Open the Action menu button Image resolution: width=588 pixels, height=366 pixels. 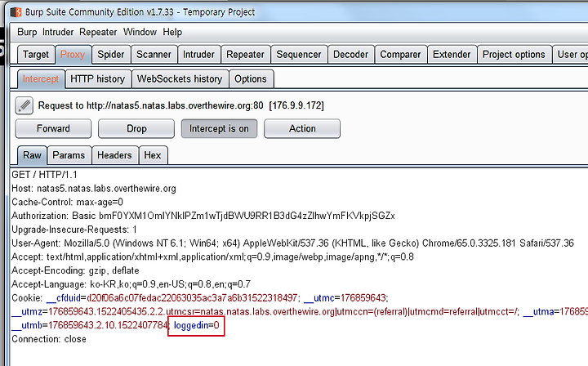point(302,128)
